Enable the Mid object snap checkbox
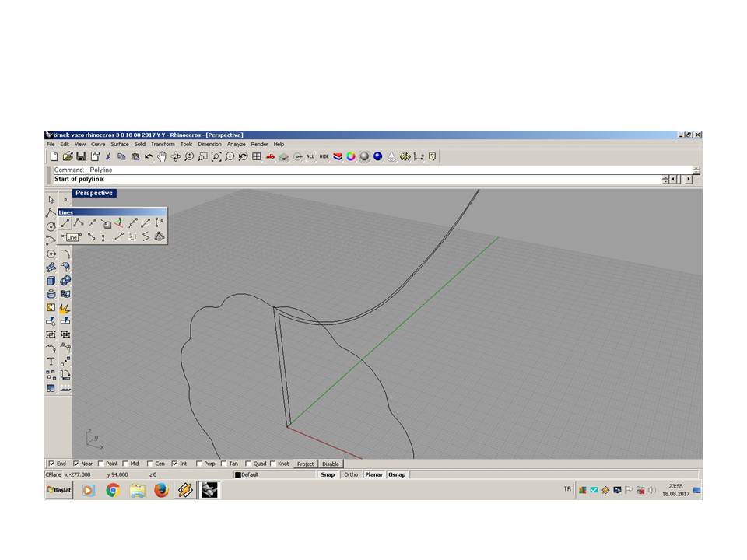The height and width of the screenshot is (560, 747). 125,464
